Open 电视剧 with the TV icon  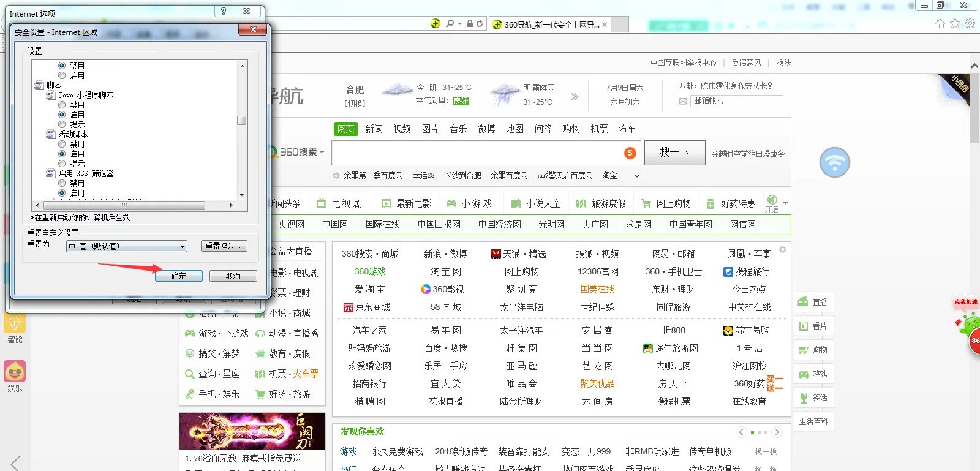point(339,203)
